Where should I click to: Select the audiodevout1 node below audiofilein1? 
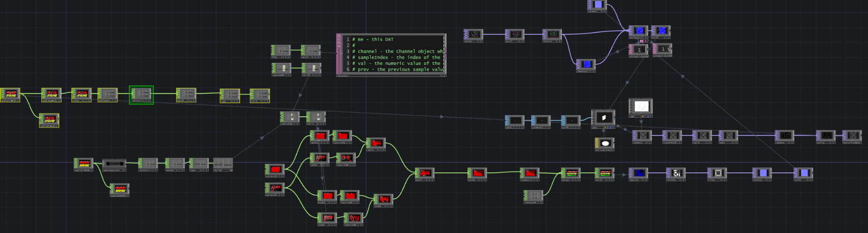coord(49,120)
